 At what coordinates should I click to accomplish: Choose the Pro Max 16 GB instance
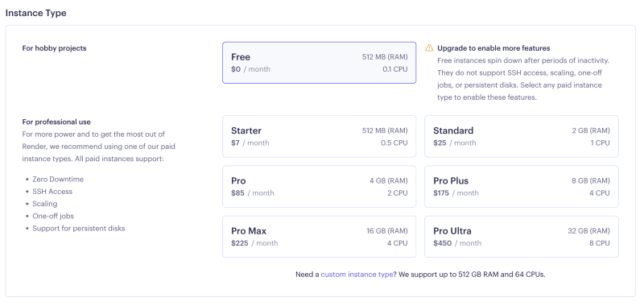click(x=319, y=237)
